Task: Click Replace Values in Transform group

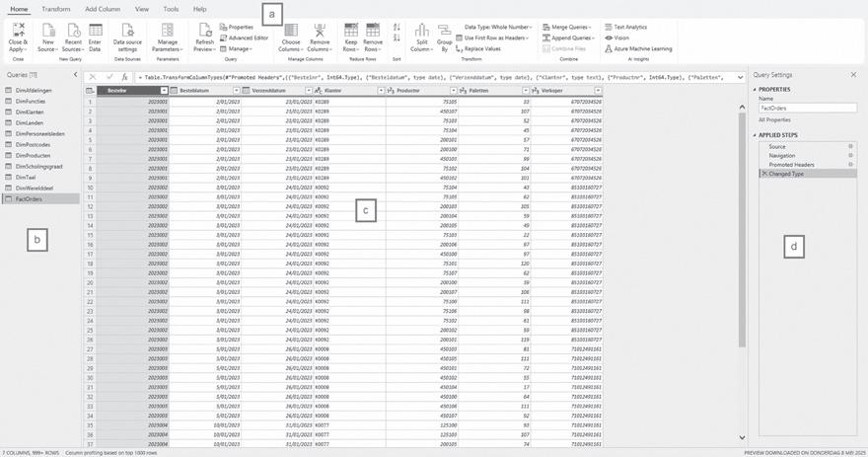Action: tap(477, 48)
